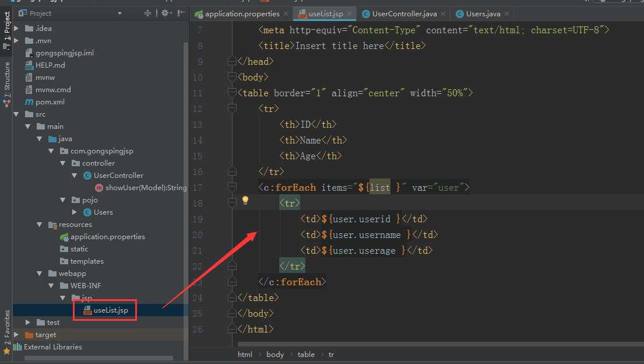Click the Project panel horizontal scrollbar

pyautogui.click(x=98, y=358)
